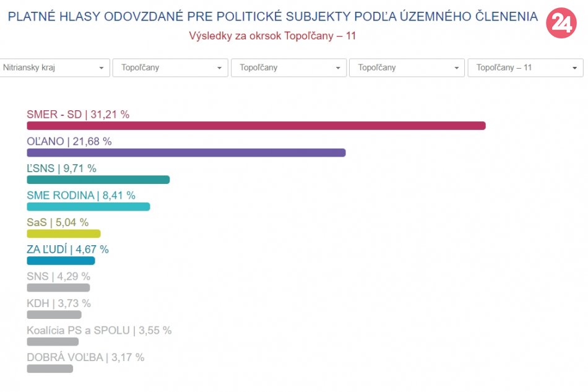Click the SME RODINA 8,41 % label
Viewport: 588px width, 392px height.
click(x=81, y=195)
